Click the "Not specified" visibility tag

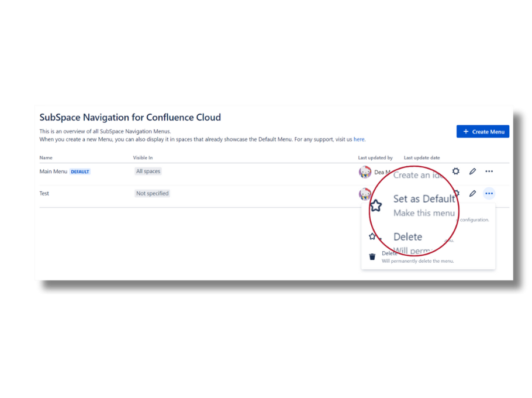point(152,193)
